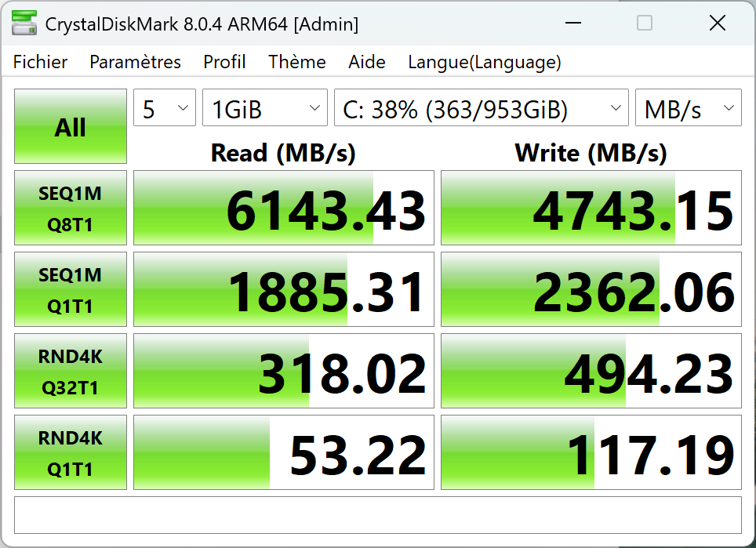
Task: Run all benchmarks with All button
Action: [71, 127]
